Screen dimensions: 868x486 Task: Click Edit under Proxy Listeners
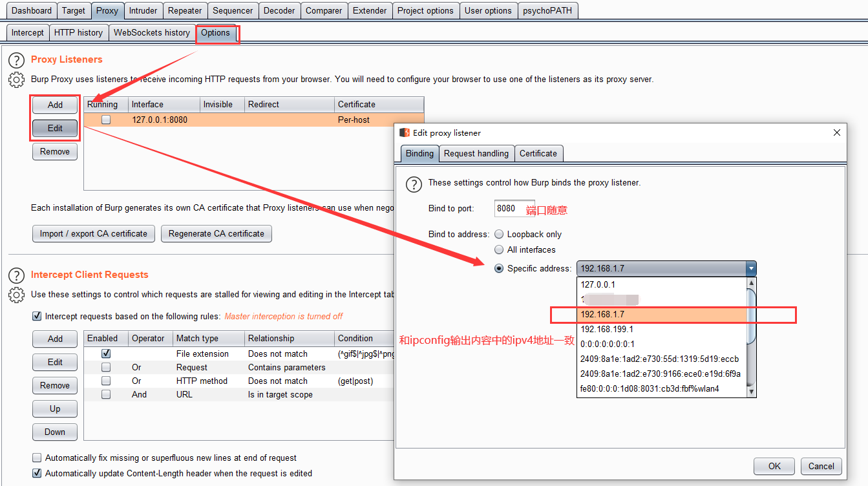point(55,128)
